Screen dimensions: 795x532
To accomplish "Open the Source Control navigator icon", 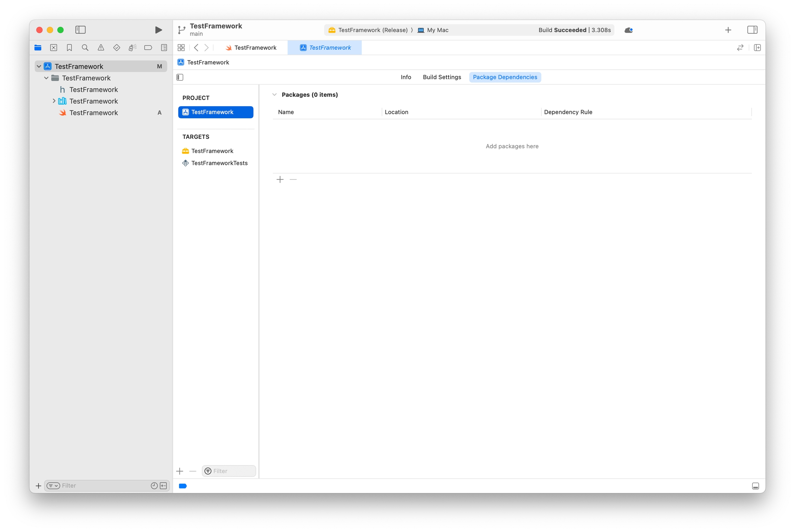I will click(x=53, y=48).
